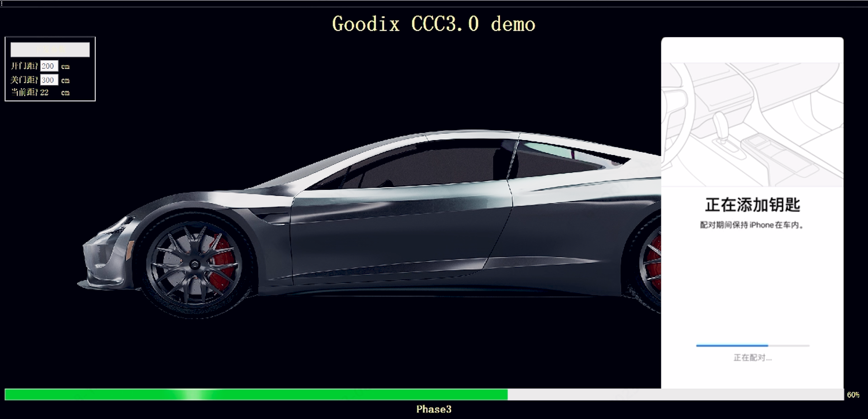Click the car's side window
The width and height of the screenshot is (868, 419).
pyautogui.click(x=429, y=165)
